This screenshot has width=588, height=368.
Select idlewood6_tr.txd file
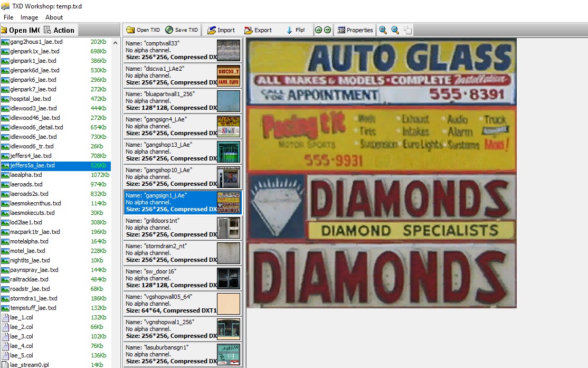[x=55, y=146]
